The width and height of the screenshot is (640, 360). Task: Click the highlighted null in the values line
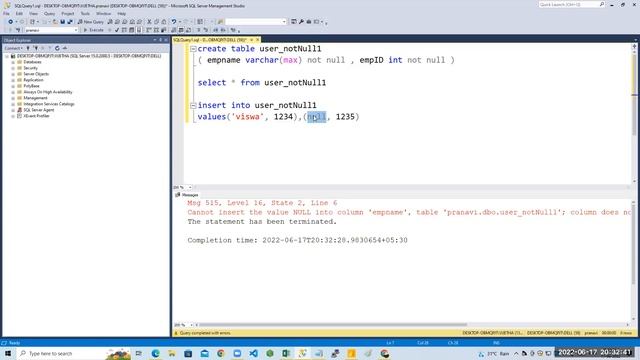[x=317, y=117]
